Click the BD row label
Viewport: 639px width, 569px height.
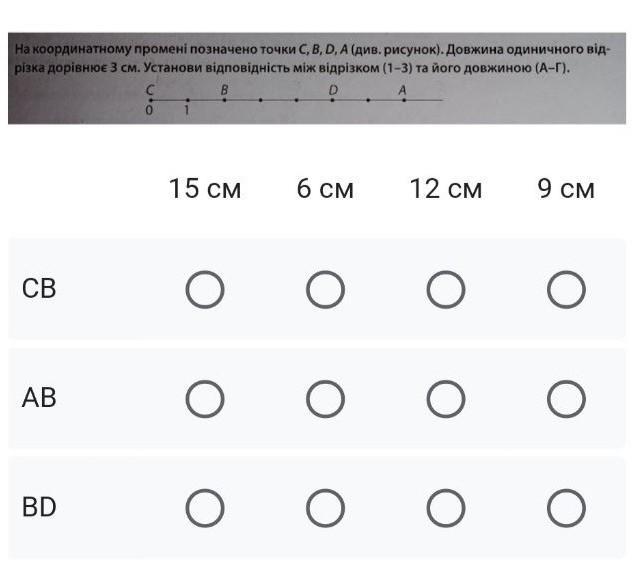point(39,508)
